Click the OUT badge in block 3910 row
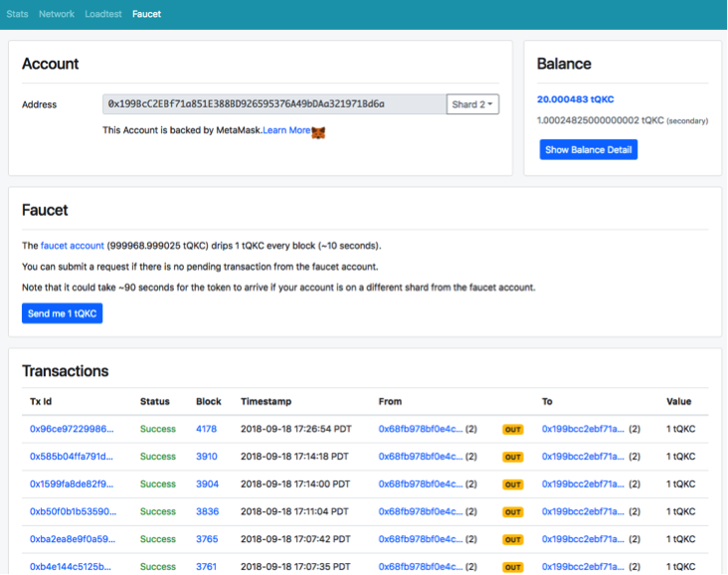Viewport: 728px width, 575px height. tap(512, 457)
